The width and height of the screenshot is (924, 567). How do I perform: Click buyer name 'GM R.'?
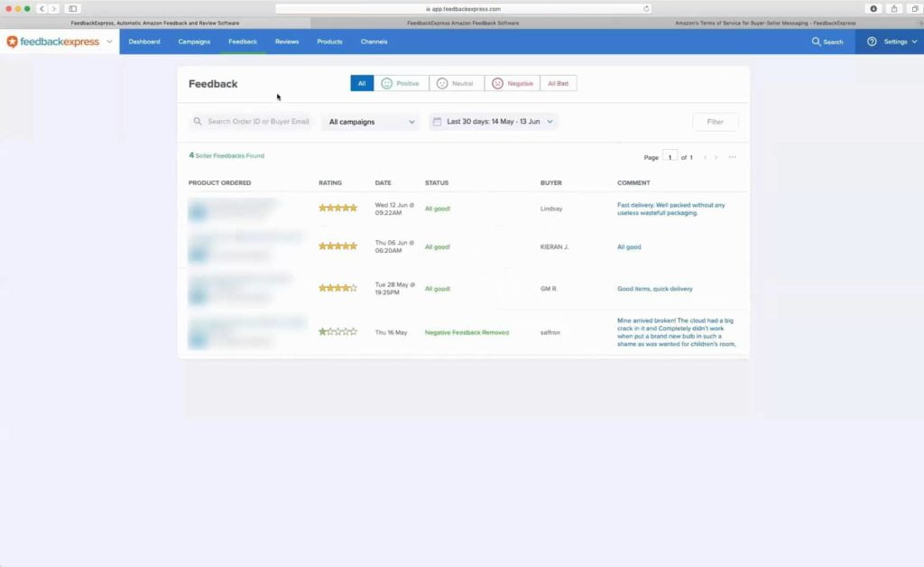pos(549,289)
